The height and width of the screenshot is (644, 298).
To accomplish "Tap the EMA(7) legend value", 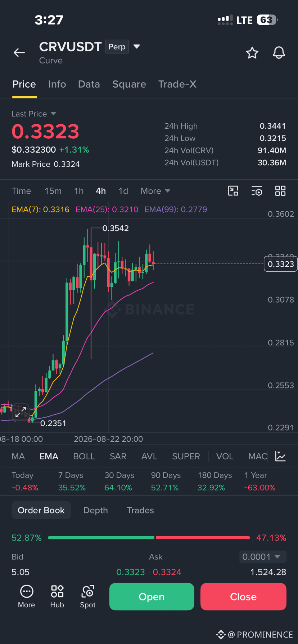I will [40, 210].
